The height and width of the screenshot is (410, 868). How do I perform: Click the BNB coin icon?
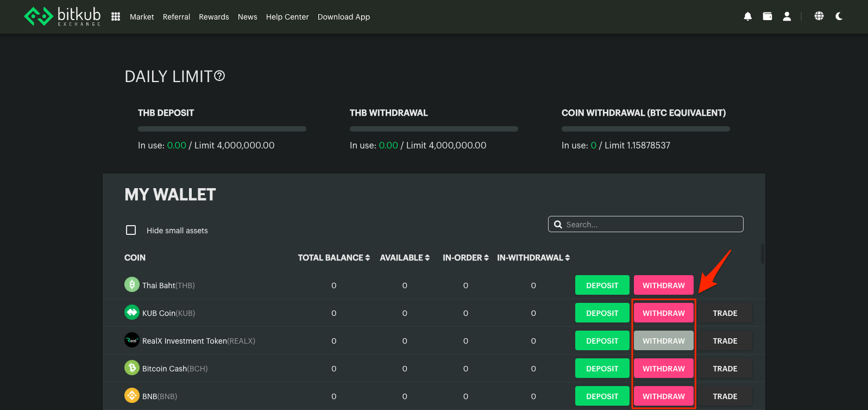(132, 395)
